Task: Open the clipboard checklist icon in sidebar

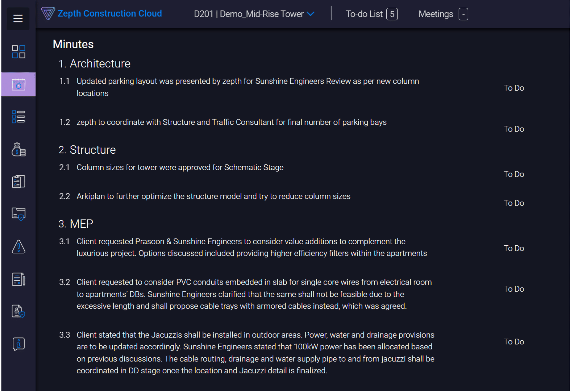Action: (x=19, y=182)
